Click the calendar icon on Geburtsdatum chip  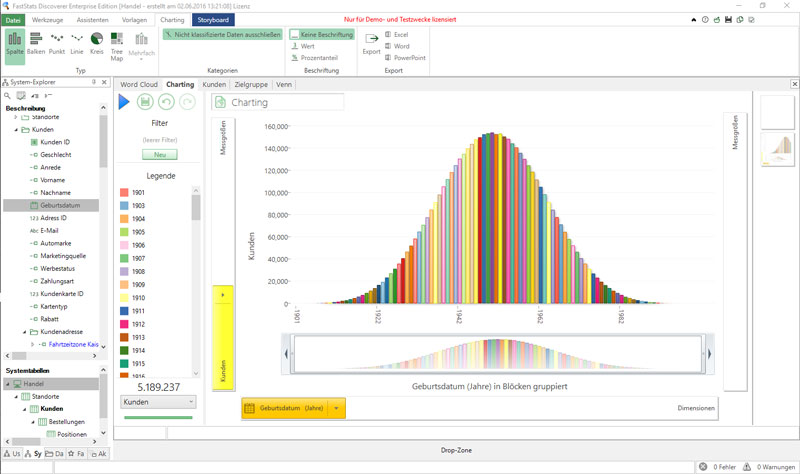pos(249,408)
